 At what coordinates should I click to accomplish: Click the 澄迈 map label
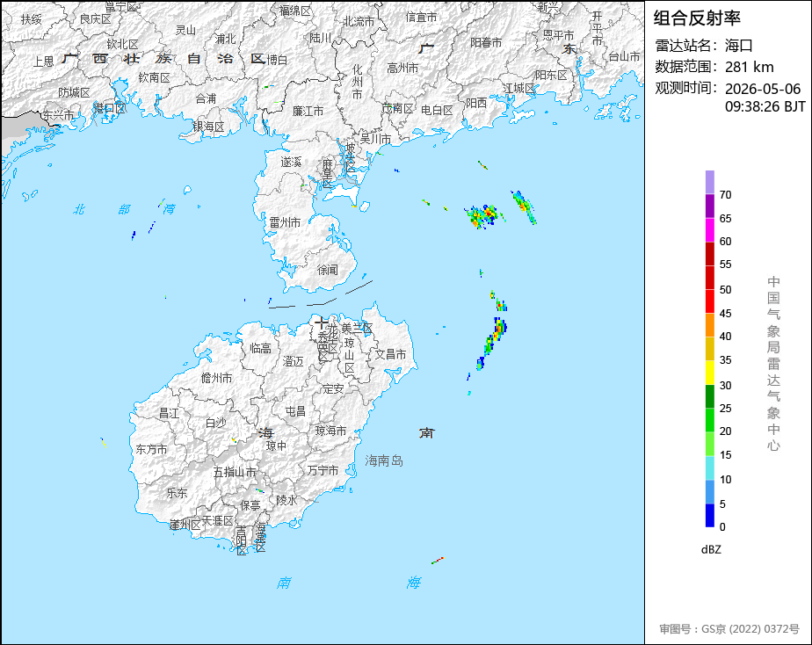tap(294, 361)
